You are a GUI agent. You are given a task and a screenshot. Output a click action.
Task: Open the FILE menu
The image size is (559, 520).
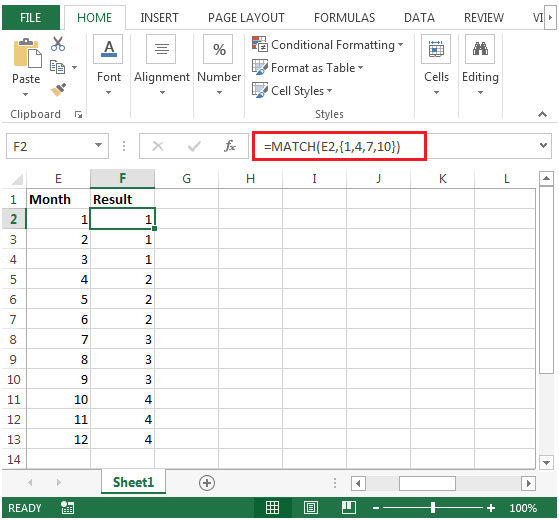(31, 17)
